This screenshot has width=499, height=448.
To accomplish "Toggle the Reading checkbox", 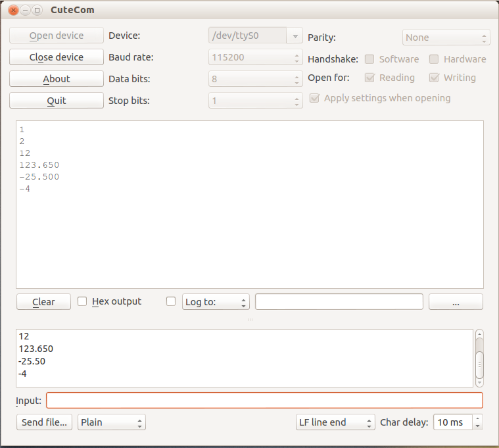I will [x=369, y=78].
